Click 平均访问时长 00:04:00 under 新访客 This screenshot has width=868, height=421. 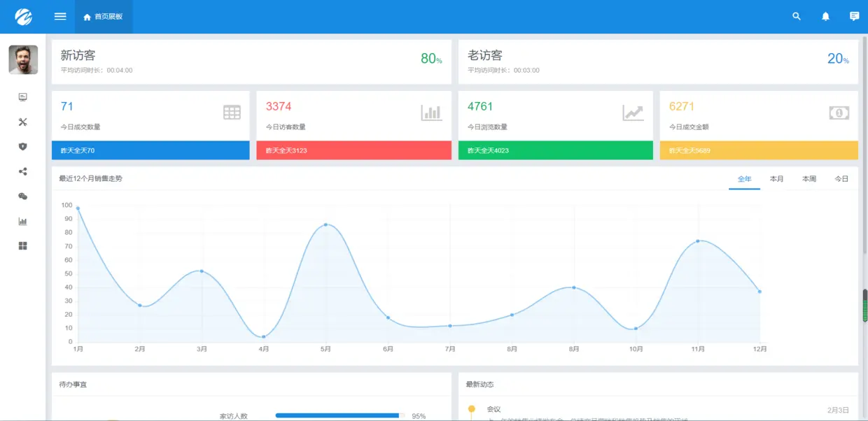point(97,70)
